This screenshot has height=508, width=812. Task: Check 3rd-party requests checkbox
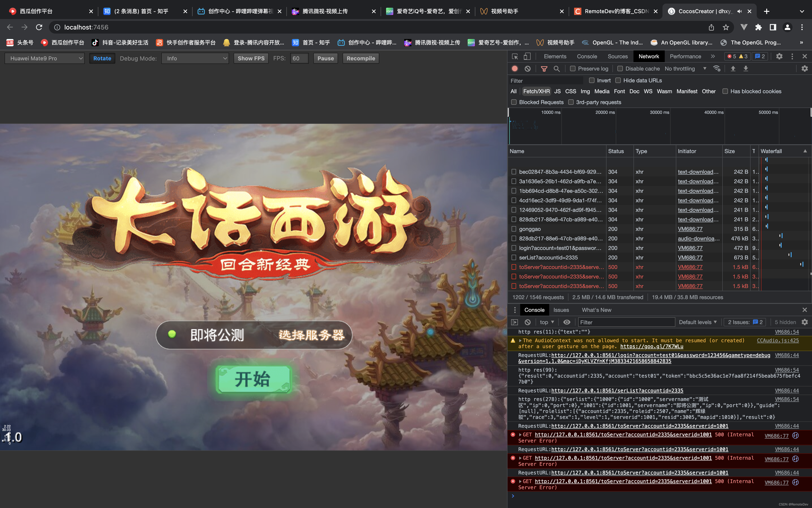pyautogui.click(x=571, y=102)
